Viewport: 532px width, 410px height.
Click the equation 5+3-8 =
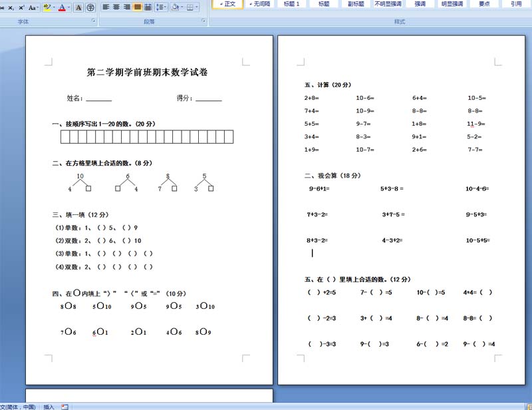pyautogui.click(x=392, y=188)
